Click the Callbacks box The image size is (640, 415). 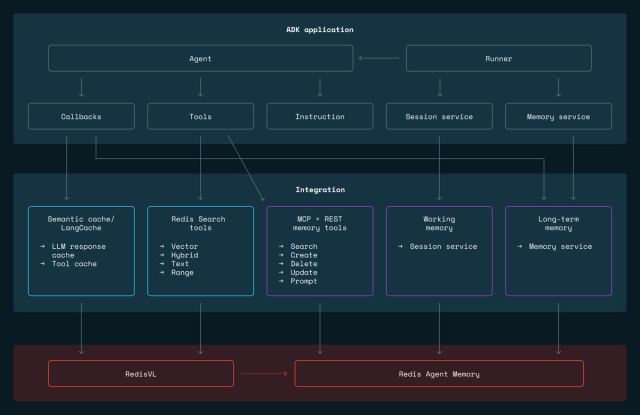tap(81, 116)
